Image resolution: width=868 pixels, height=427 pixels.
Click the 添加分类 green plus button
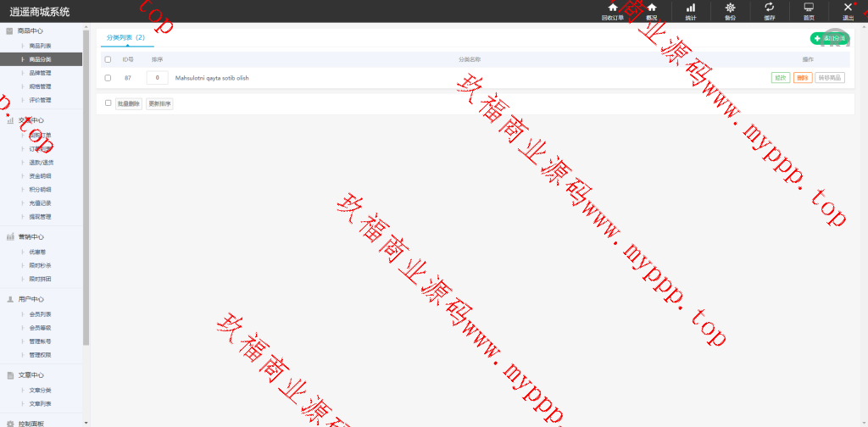point(830,38)
